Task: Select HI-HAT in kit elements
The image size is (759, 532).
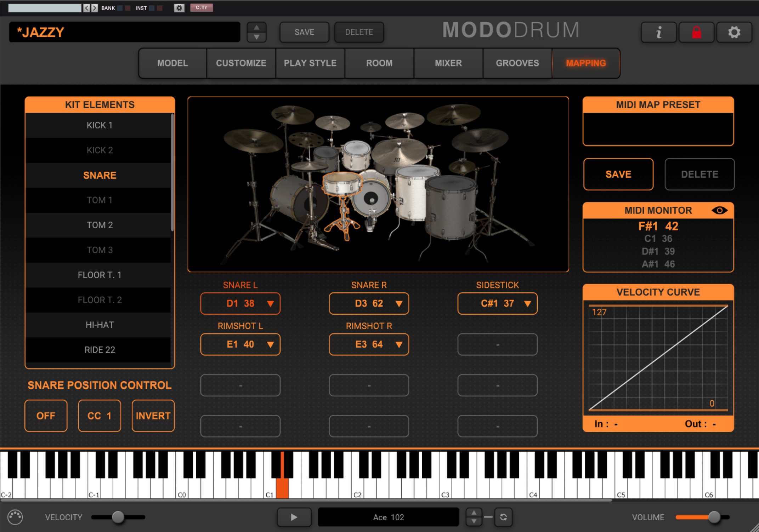Action: point(98,325)
